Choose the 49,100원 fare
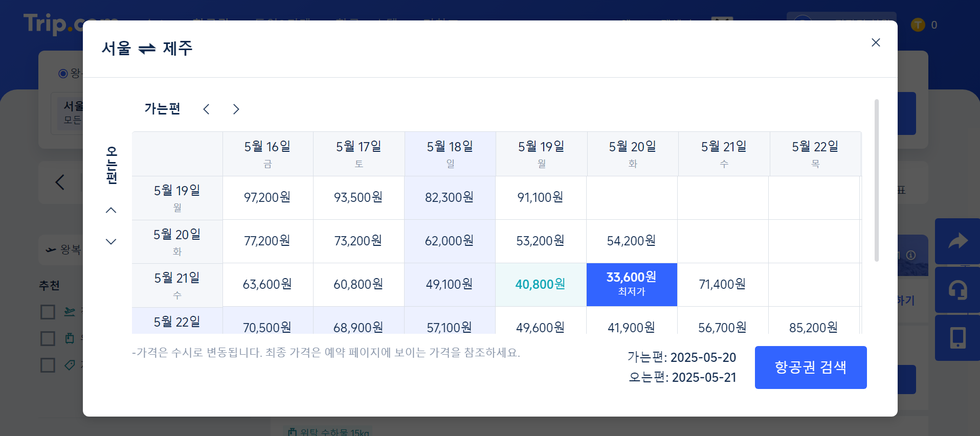This screenshot has height=436, width=980. tap(450, 284)
